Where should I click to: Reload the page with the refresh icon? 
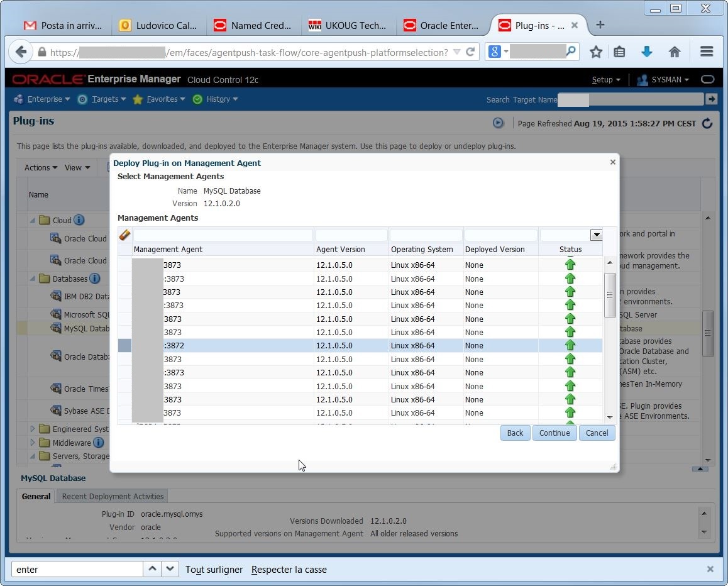470,52
